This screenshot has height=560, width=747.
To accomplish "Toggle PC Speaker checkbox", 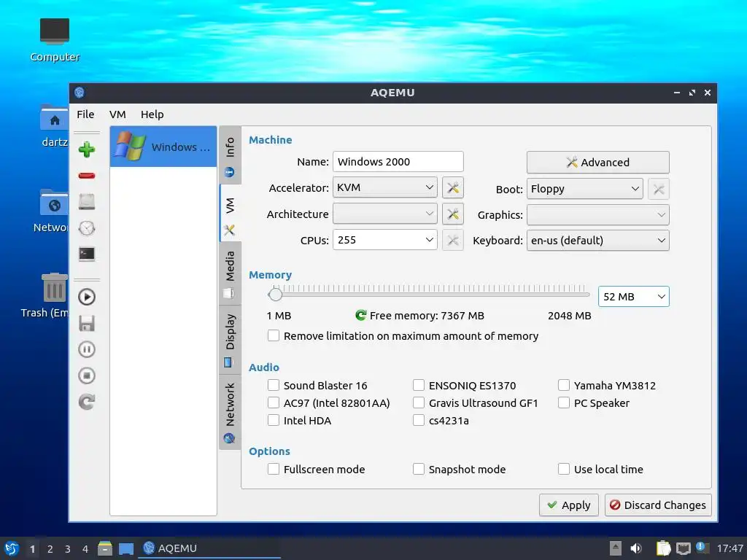I will click(564, 402).
